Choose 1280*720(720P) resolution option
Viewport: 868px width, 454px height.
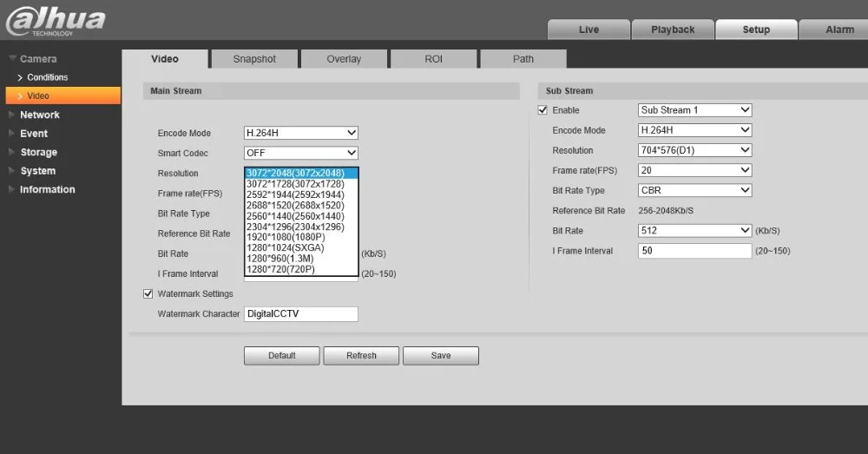pyautogui.click(x=301, y=269)
